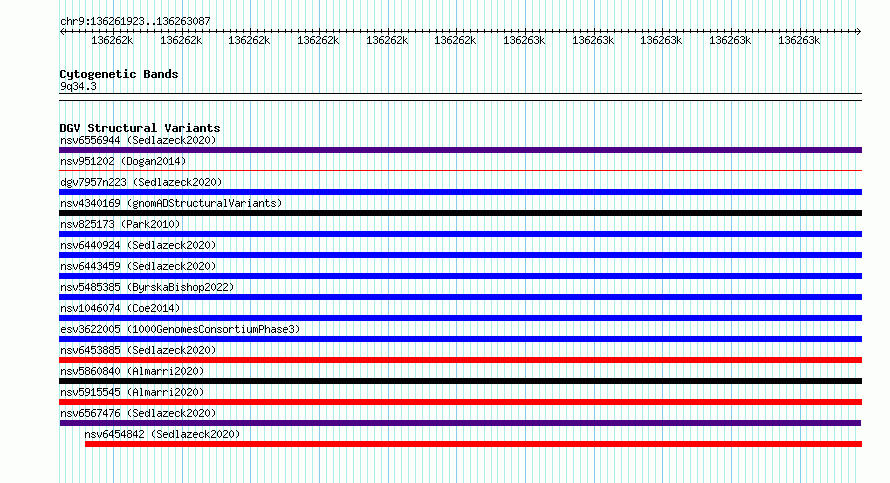Open the esv3622005 (1000GenomesConsortiumPhase3) label
This screenshot has width=890, height=483.
click(x=180, y=329)
